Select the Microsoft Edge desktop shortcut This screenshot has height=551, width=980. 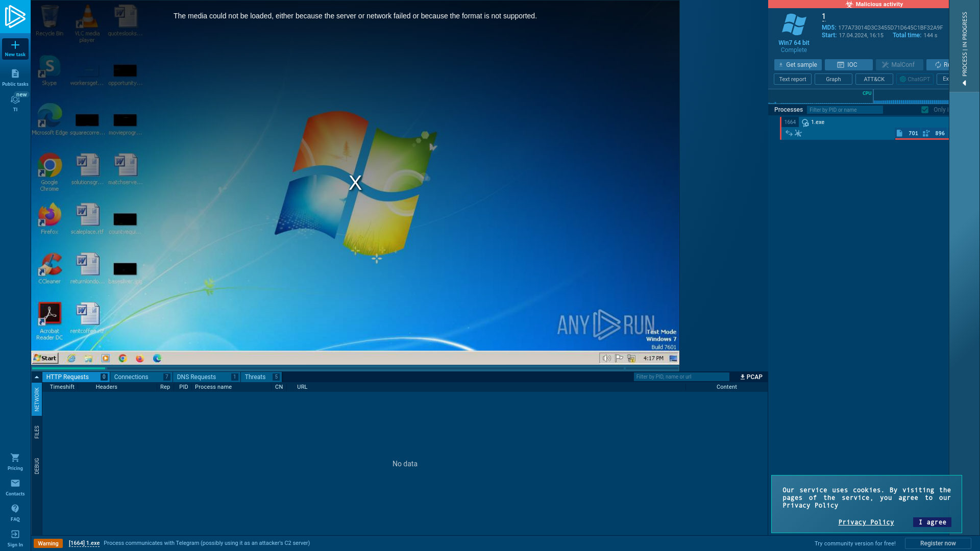[50, 119]
